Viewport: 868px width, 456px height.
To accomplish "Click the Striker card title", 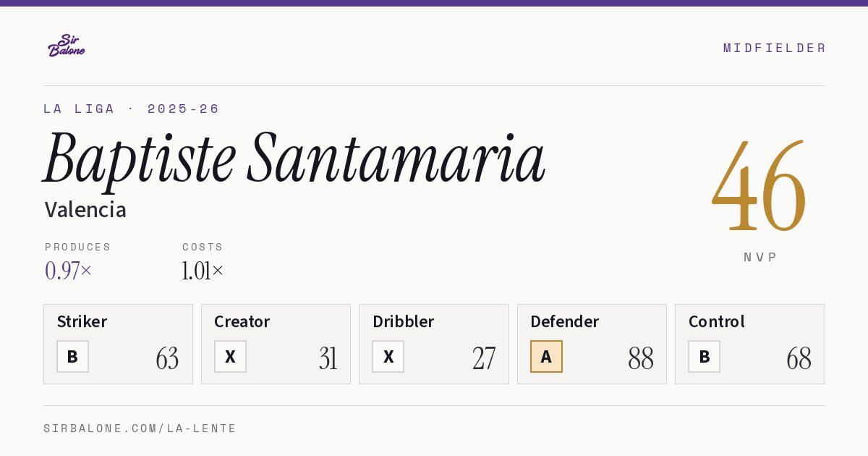I will pos(82,321).
